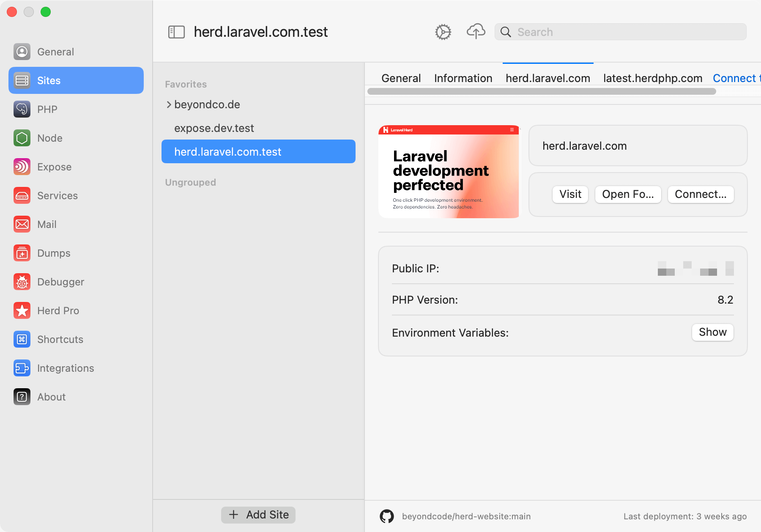Click the Add Site button

click(258, 515)
